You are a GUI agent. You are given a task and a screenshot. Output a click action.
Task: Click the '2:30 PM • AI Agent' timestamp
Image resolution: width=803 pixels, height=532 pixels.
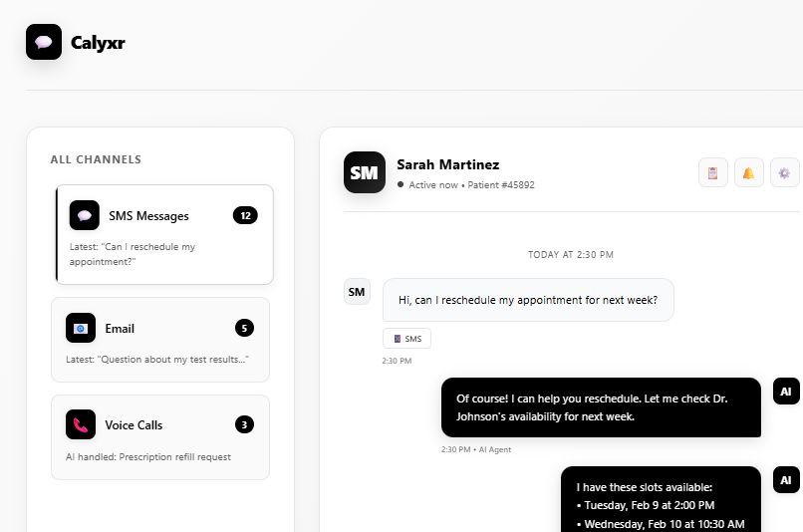(476, 449)
